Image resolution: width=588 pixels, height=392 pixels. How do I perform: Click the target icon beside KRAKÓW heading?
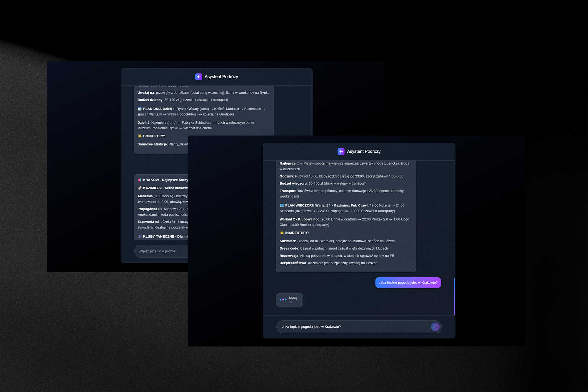coord(140,180)
